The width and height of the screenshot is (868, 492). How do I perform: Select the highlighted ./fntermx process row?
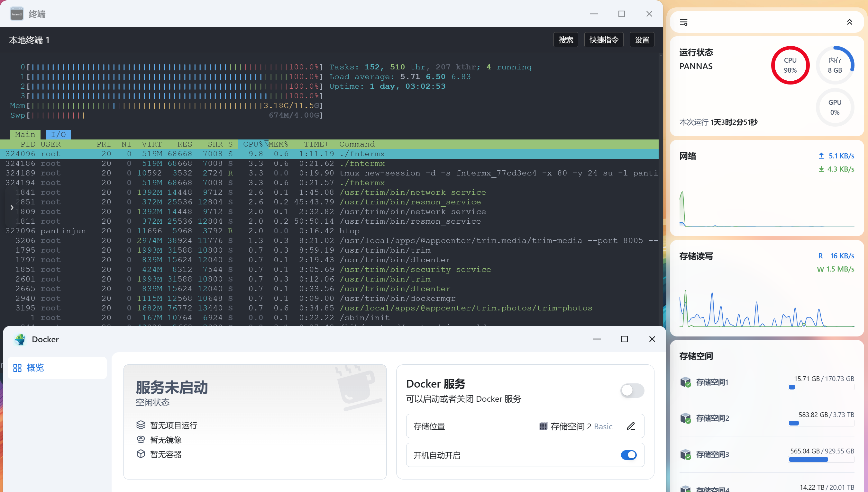[x=203, y=154]
